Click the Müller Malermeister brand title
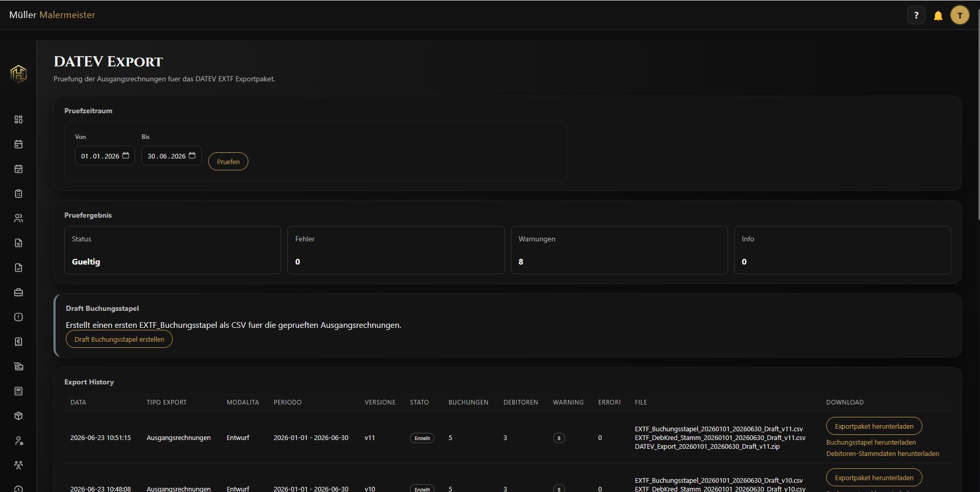980x492 pixels. (x=52, y=15)
